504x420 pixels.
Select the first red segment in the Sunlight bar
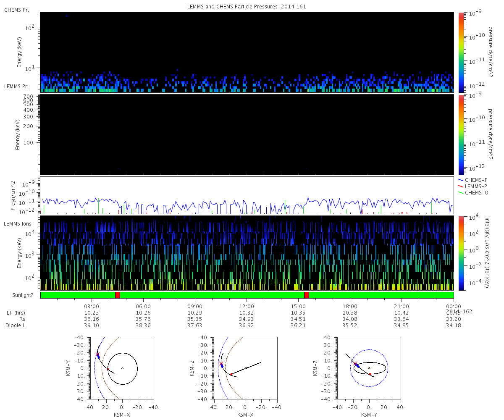[118, 295]
